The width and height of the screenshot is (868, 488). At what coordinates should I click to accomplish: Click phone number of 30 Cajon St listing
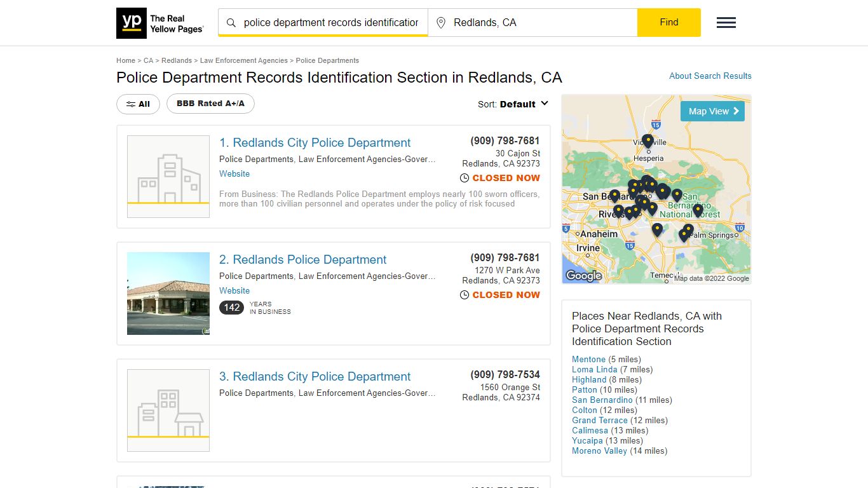pyautogui.click(x=505, y=141)
